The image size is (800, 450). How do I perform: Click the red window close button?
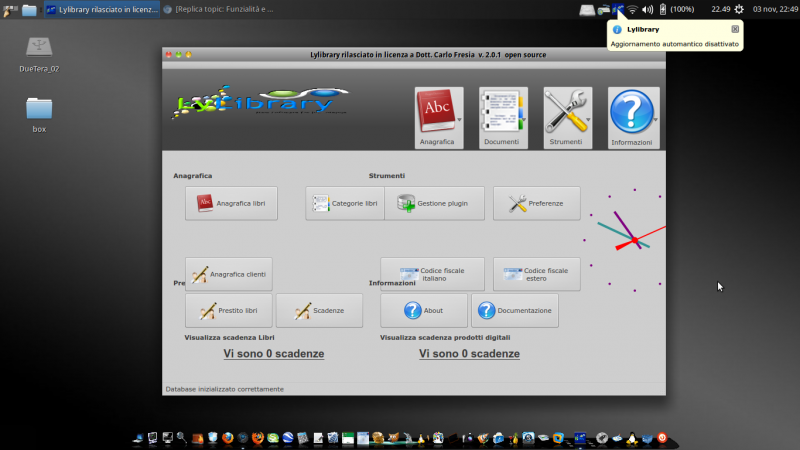(x=169, y=54)
